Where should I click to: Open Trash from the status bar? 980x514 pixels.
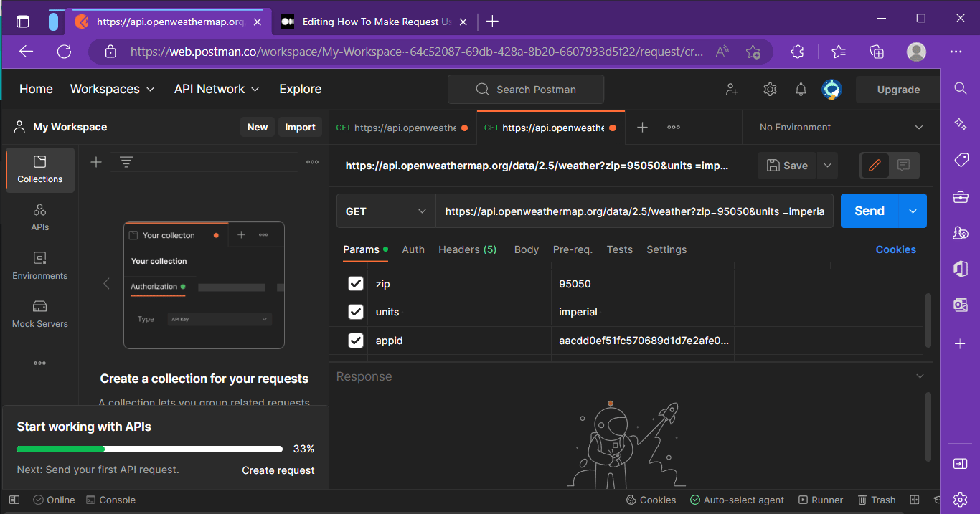pyautogui.click(x=876, y=500)
